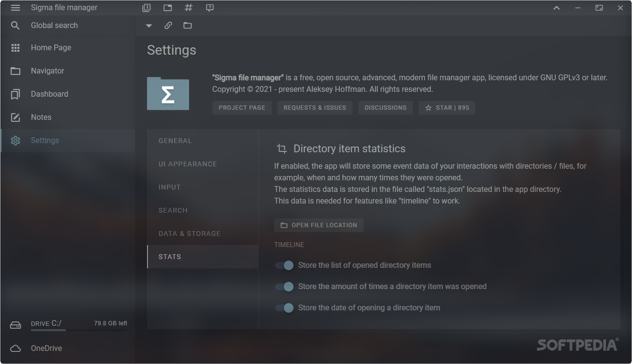This screenshot has height=364, width=632.
Task: Click the link chain icon in toolbar
Action: 168,26
